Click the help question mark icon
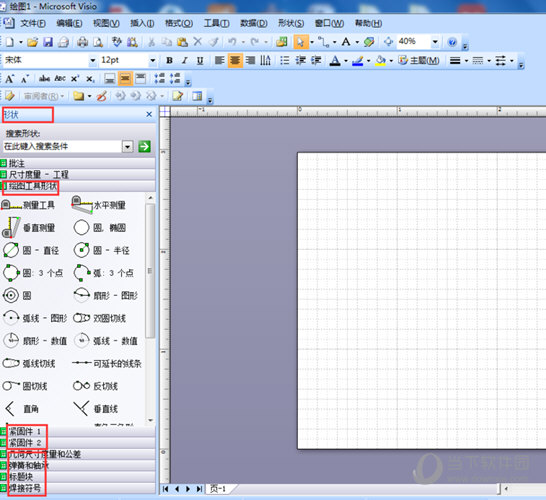This screenshot has width=546, height=500. coord(452,42)
